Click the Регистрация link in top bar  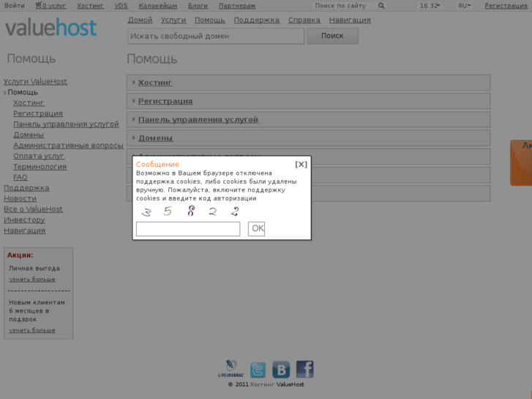click(506, 6)
